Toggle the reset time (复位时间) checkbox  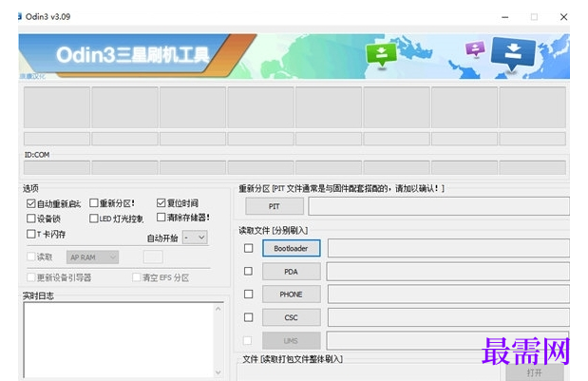pos(161,203)
